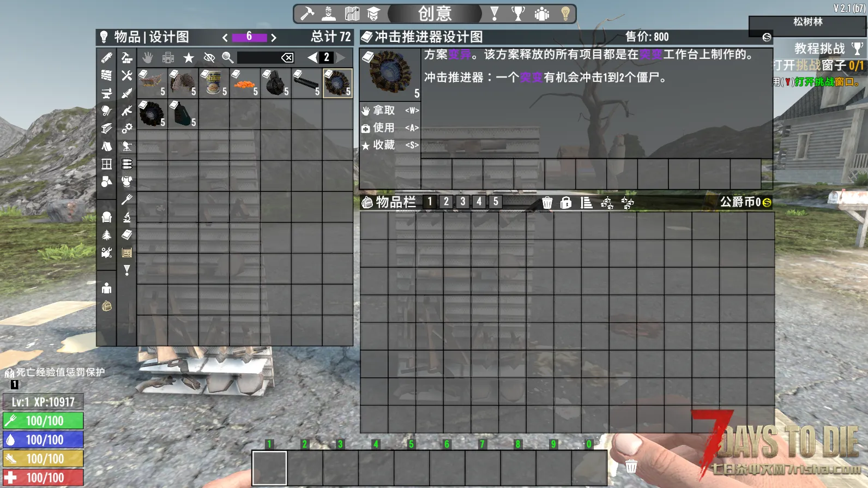The height and width of the screenshot is (488, 868).
Task: Select the black barrel schematic item
Action: (x=306, y=83)
